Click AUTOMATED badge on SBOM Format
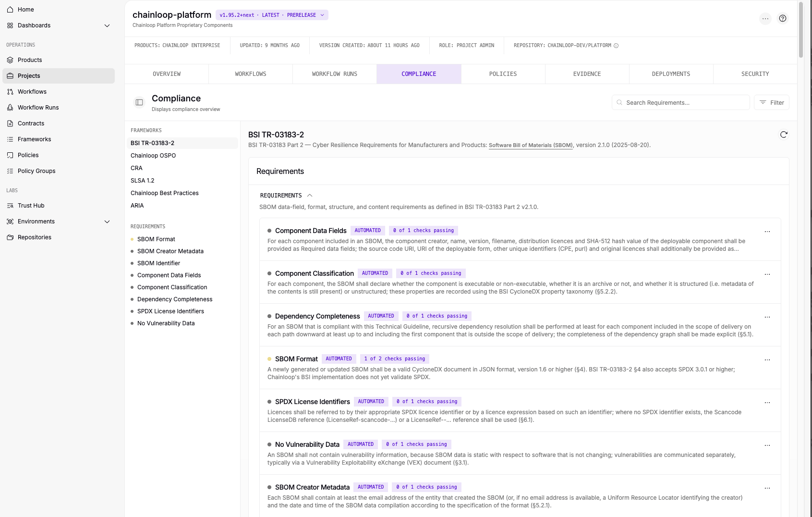Screen dimensions: 812x517 [339, 359]
